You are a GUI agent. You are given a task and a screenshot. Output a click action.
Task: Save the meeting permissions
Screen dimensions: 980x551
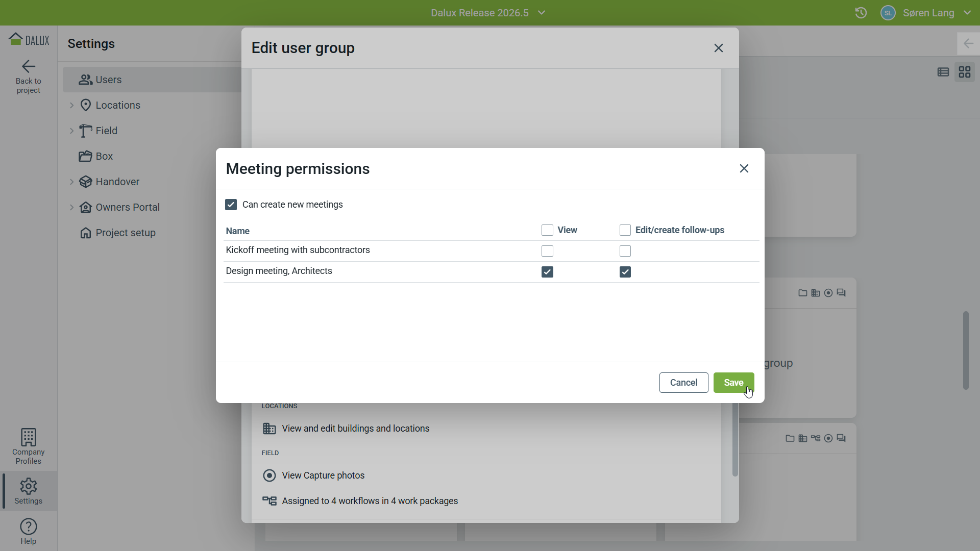coord(733,383)
